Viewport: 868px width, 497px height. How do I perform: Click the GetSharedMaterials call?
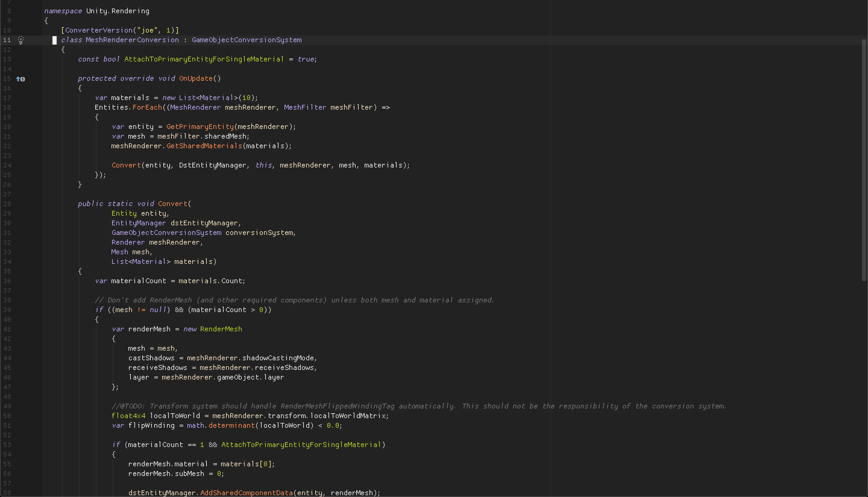coord(204,146)
